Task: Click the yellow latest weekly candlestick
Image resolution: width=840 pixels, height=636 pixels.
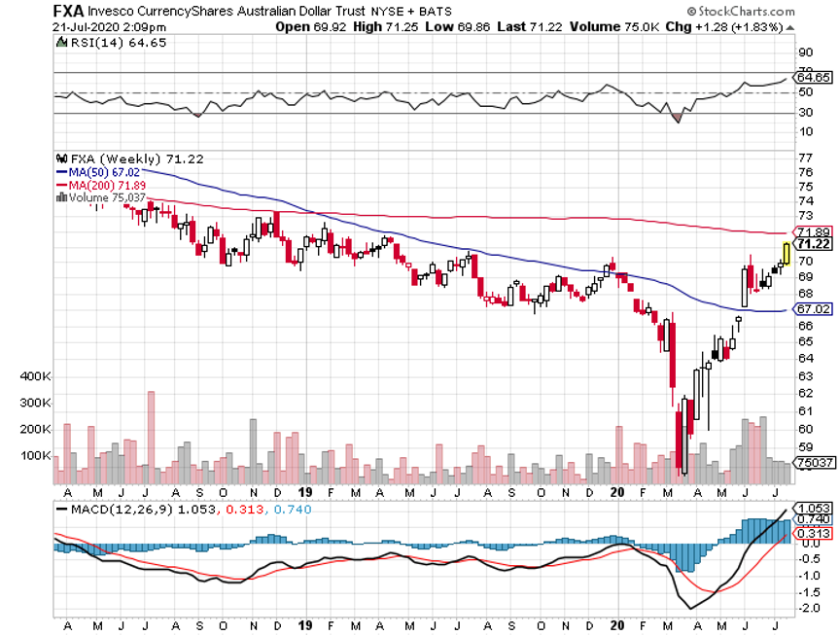Action: [x=787, y=254]
